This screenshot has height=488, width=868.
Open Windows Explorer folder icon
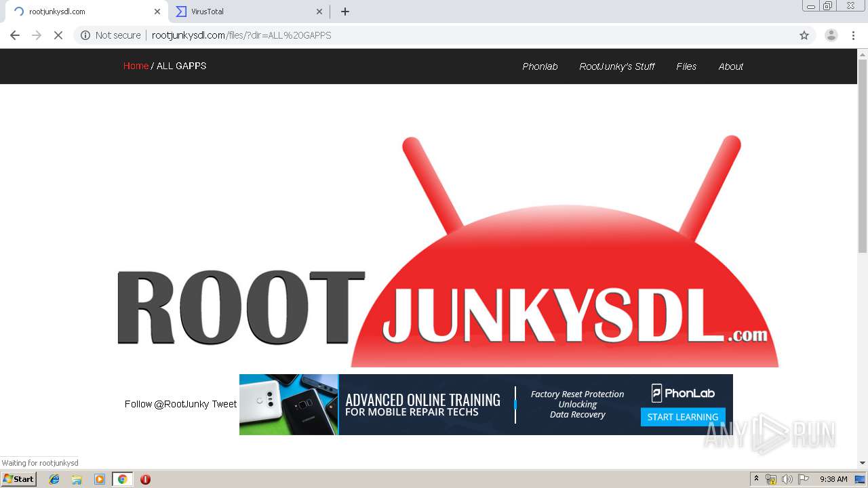pos(77,479)
